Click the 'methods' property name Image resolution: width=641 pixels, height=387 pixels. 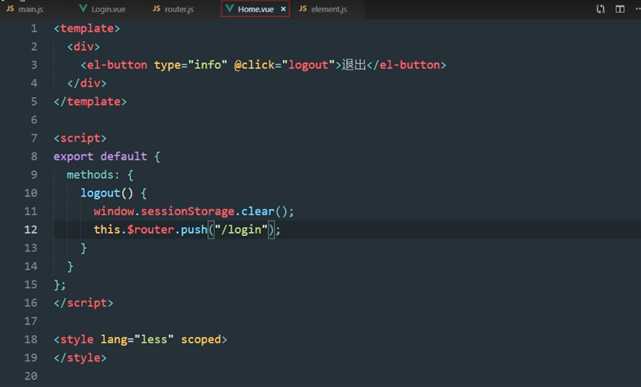tap(90, 175)
